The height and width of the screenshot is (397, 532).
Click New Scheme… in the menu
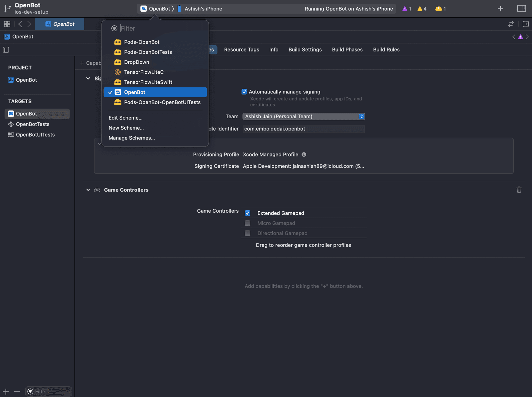click(x=126, y=128)
